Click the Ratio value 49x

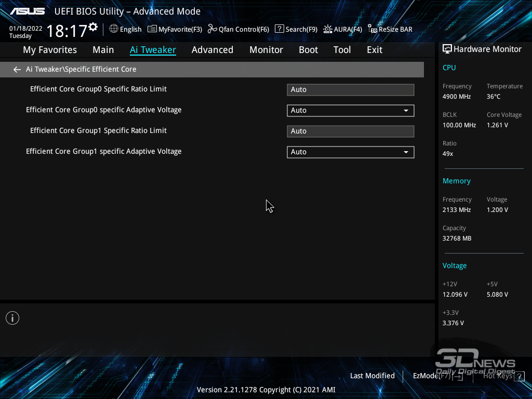point(448,154)
